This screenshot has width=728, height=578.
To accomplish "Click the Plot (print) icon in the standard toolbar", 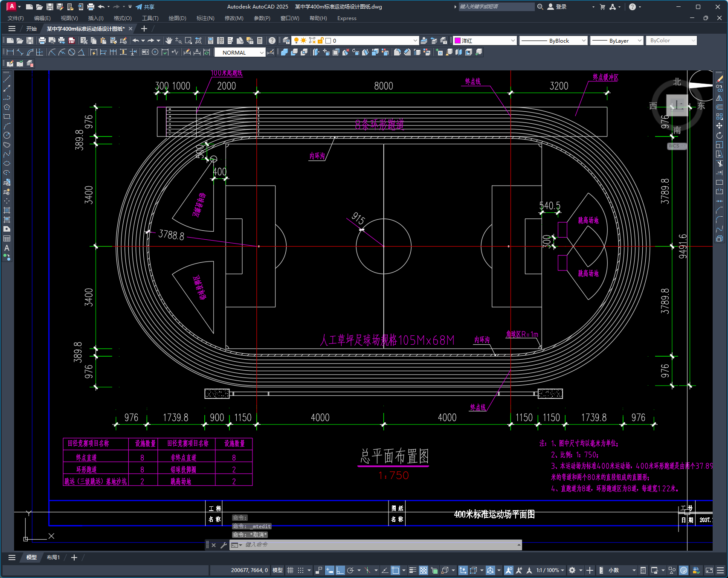I will 42,41.
